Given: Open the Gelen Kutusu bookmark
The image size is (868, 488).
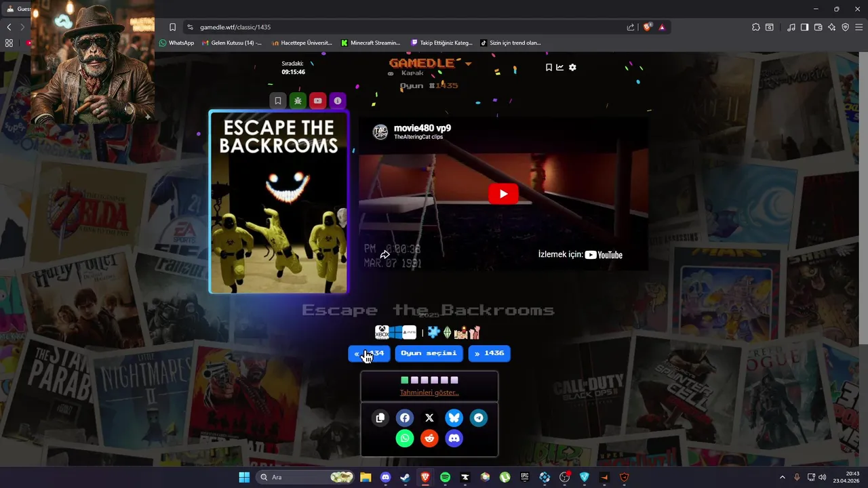Looking at the screenshot, I should (x=231, y=43).
